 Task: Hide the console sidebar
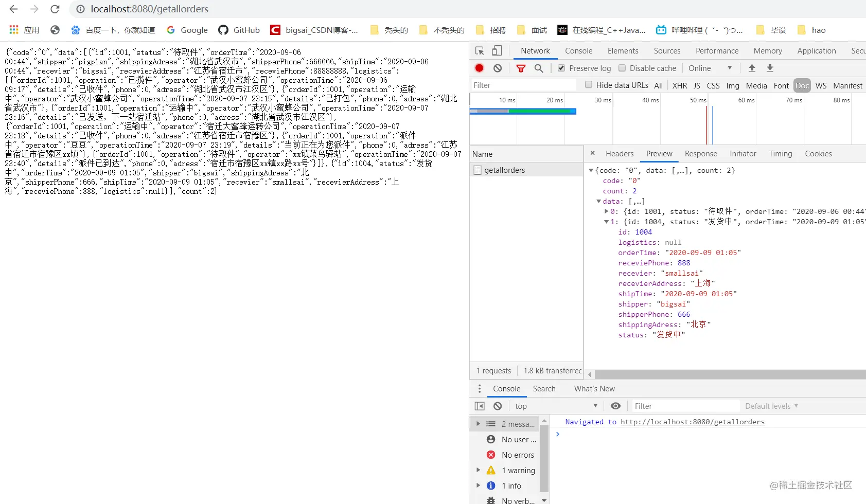480,406
